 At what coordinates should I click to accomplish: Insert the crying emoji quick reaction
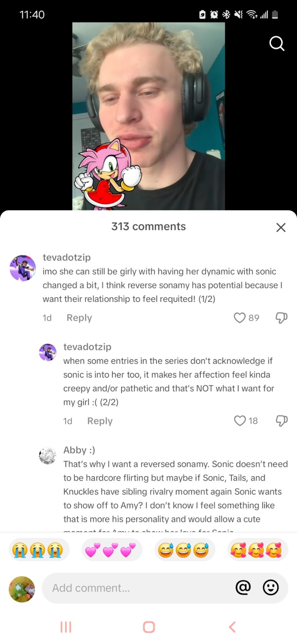pos(37,550)
